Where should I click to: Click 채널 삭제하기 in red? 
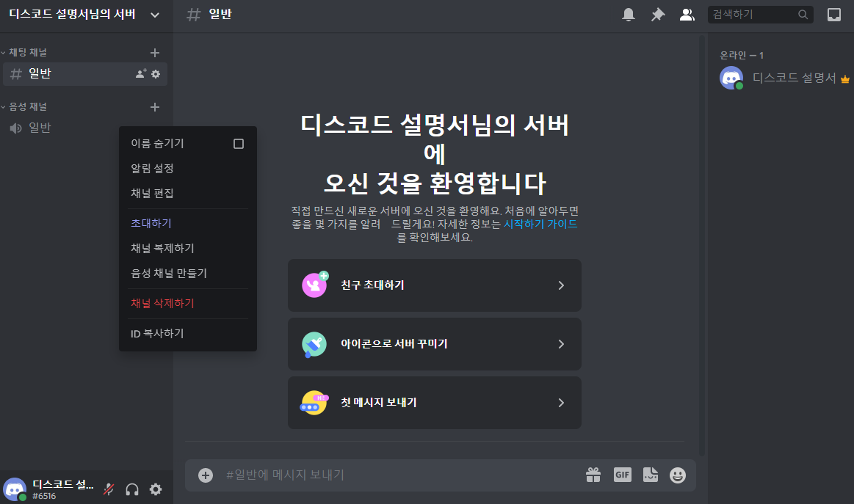(188, 303)
